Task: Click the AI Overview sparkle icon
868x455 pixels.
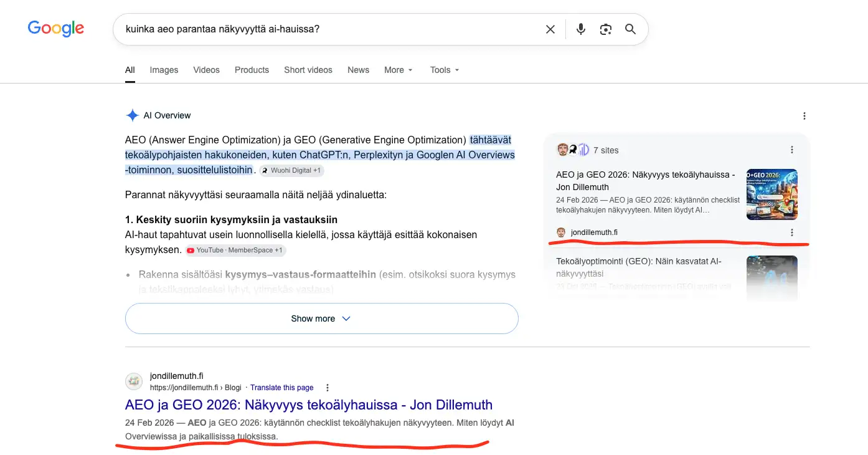Action: point(132,115)
